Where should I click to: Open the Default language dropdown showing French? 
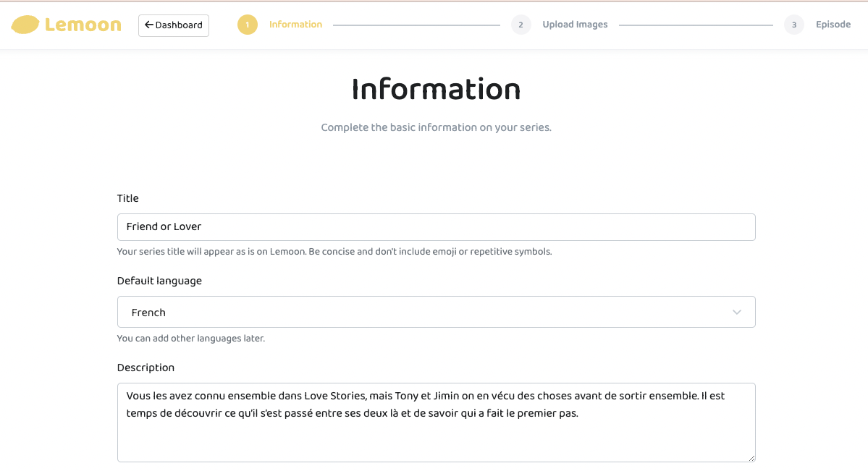point(436,313)
